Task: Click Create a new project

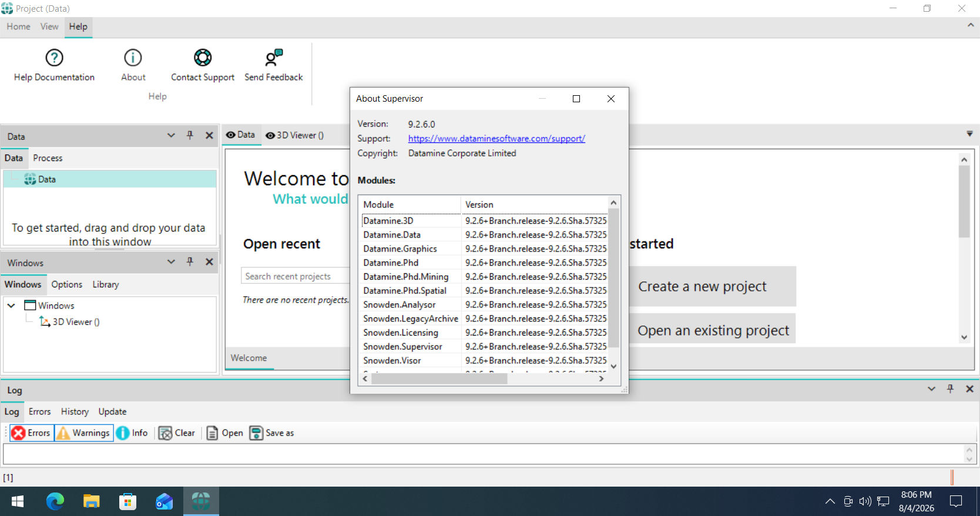Action: click(x=712, y=286)
